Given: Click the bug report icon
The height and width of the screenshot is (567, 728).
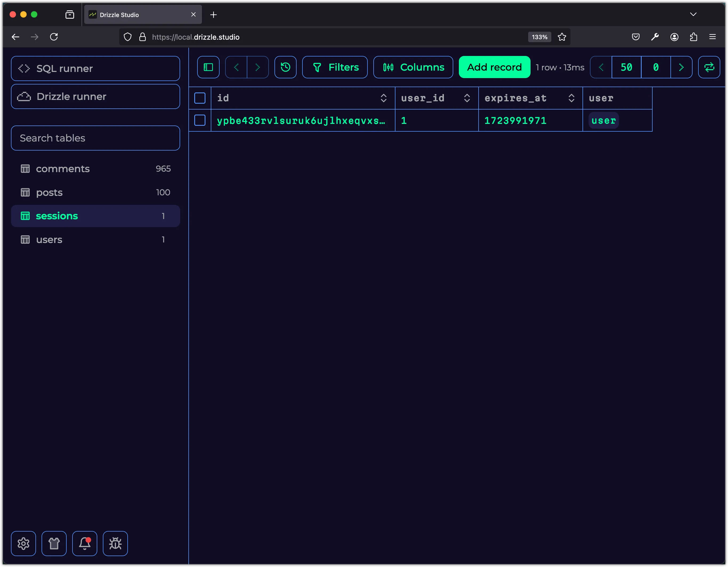Looking at the screenshot, I should click(115, 543).
